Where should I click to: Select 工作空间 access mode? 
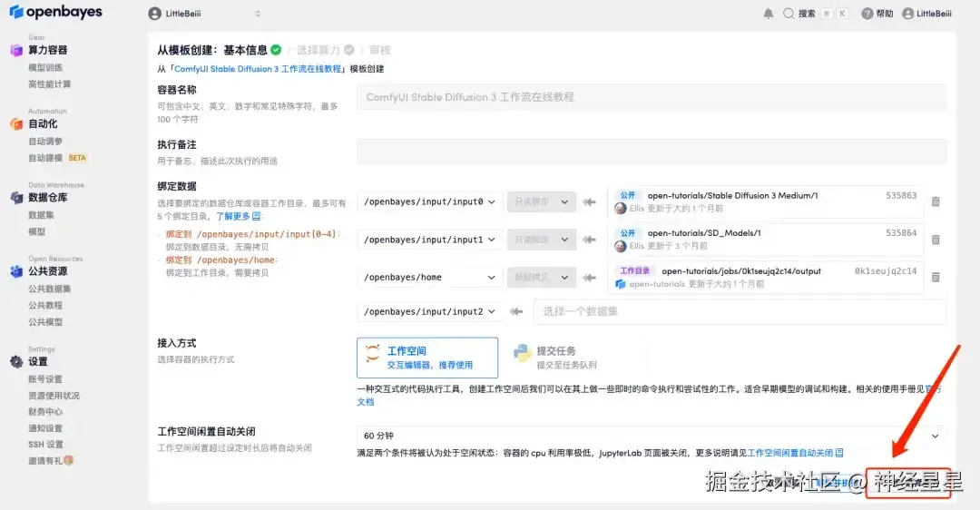coord(427,358)
